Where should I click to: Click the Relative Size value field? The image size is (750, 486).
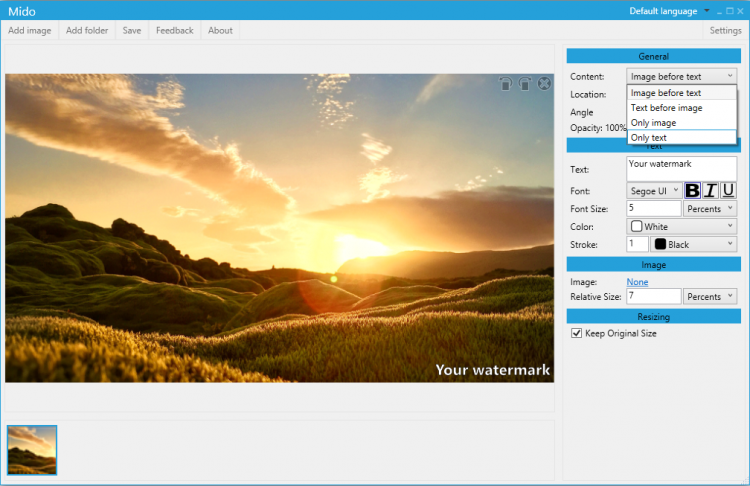pyautogui.click(x=653, y=297)
